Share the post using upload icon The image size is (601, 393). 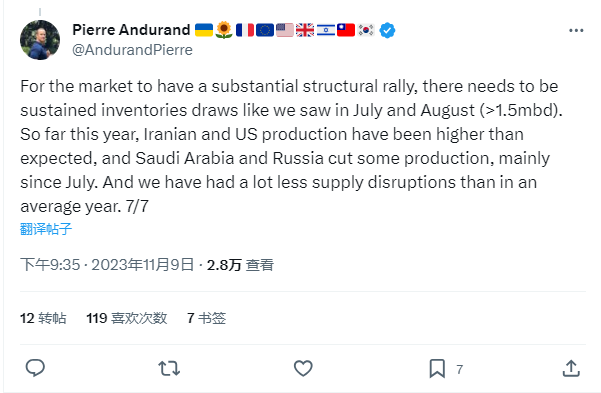[571, 368]
